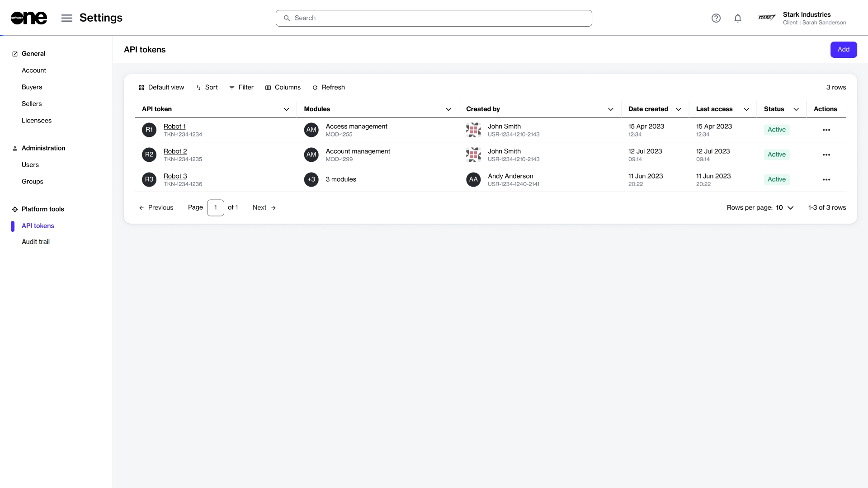Open the Rows per page dropdown
Screen dimensions: 868x488
(x=785, y=208)
